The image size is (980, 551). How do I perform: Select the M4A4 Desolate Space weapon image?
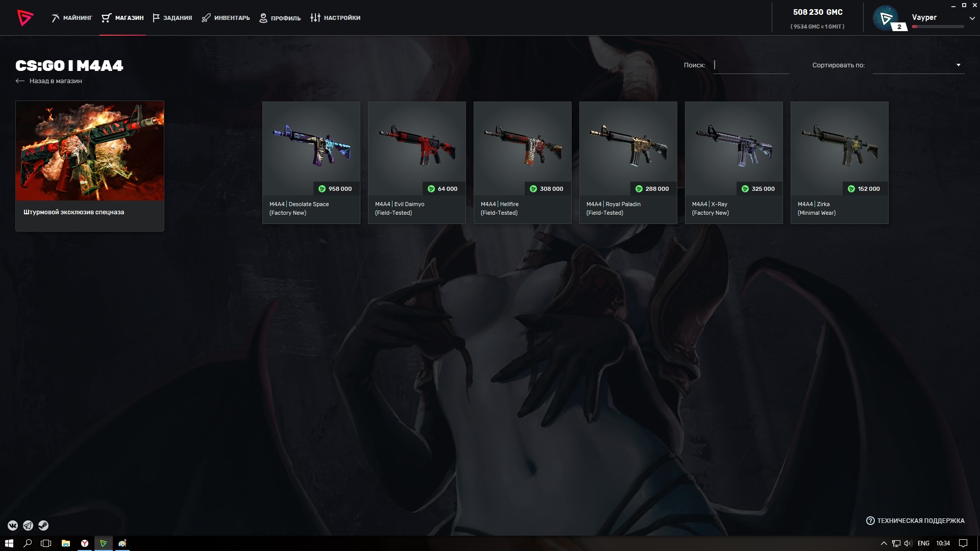[x=311, y=144]
